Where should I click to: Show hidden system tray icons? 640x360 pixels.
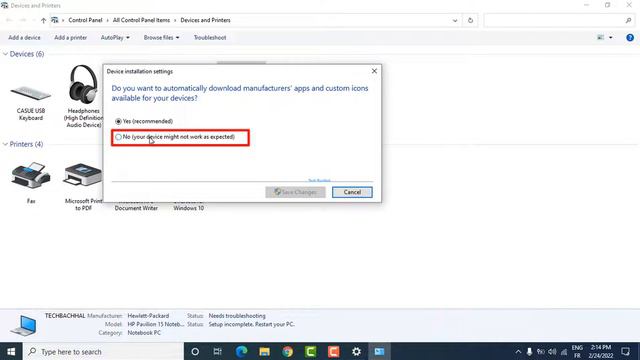518,351
